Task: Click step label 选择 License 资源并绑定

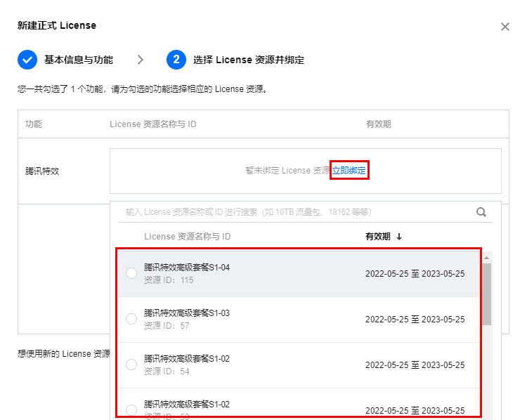Action: [x=248, y=60]
